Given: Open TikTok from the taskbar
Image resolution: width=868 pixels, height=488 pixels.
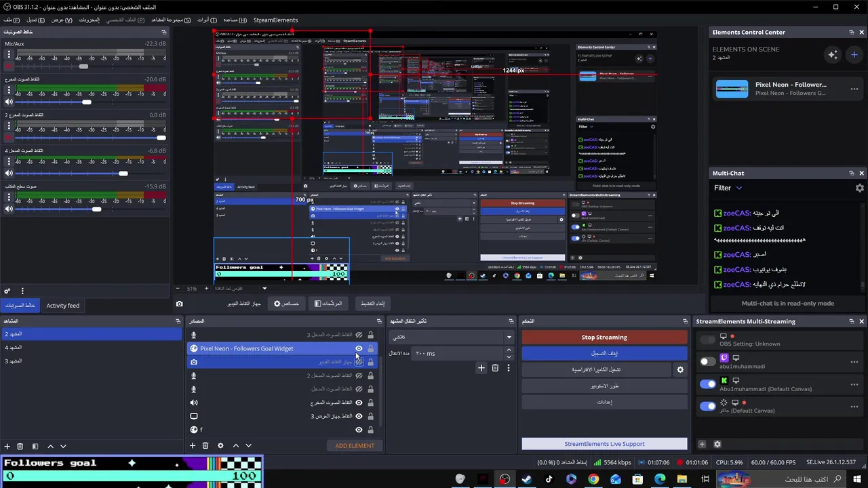Looking at the screenshot, I should (549, 479).
